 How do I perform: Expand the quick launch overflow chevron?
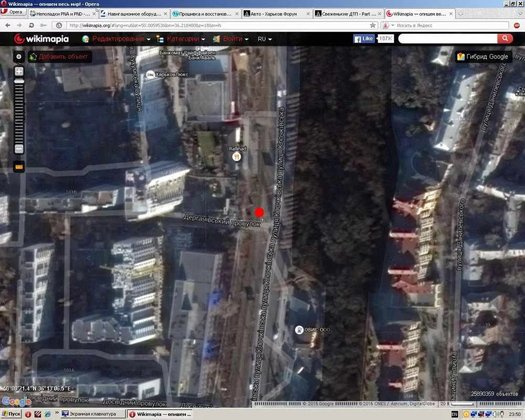(x=57, y=412)
